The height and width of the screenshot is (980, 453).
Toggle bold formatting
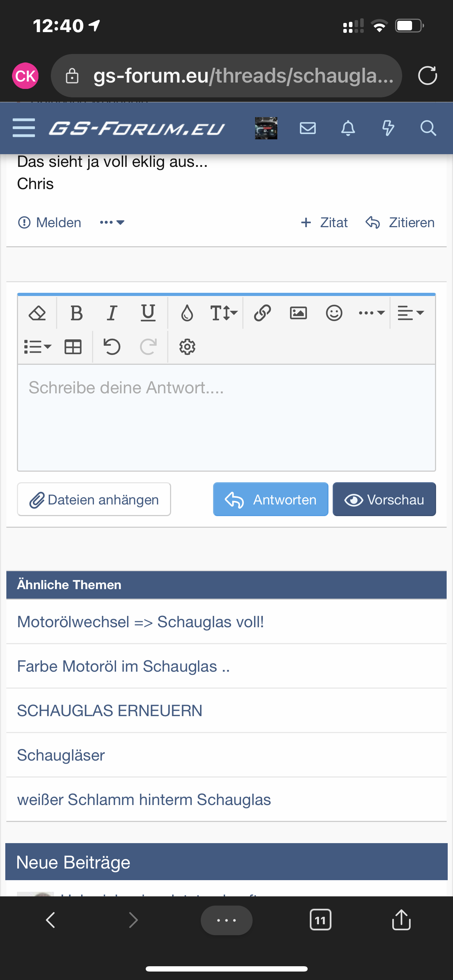77,313
